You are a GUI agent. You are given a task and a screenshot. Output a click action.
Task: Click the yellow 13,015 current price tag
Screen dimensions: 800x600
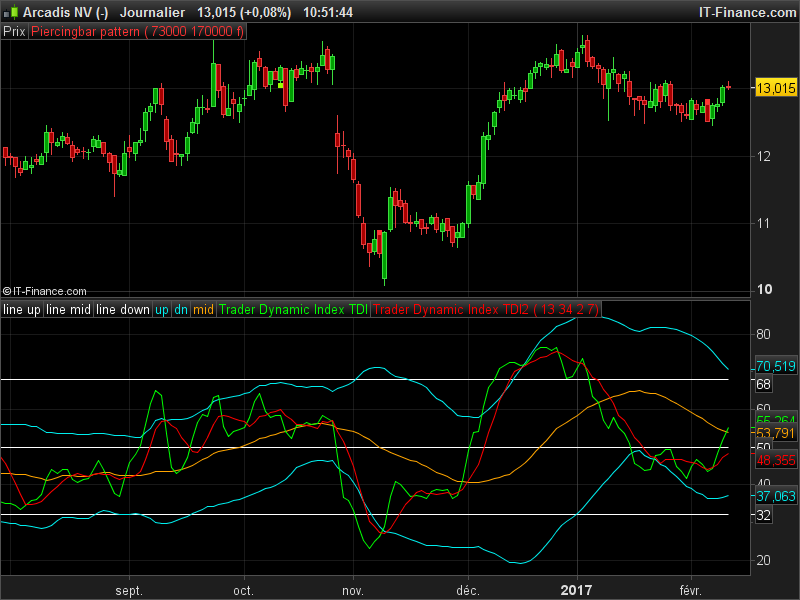pos(776,88)
